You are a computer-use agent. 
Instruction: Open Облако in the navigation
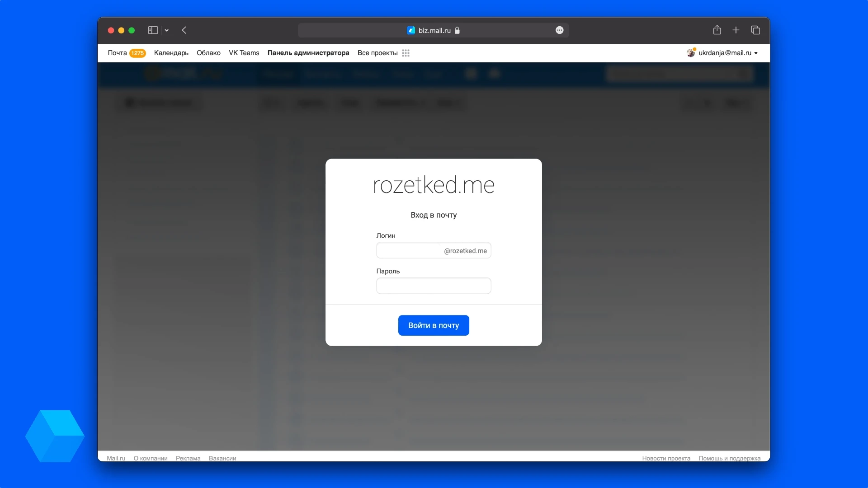click(x=208, y=53)
